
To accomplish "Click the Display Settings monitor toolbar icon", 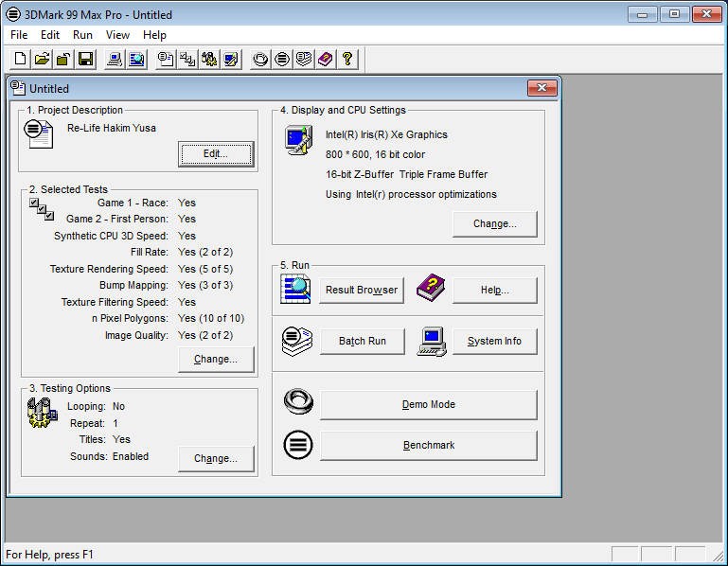I will coord(231,59).
